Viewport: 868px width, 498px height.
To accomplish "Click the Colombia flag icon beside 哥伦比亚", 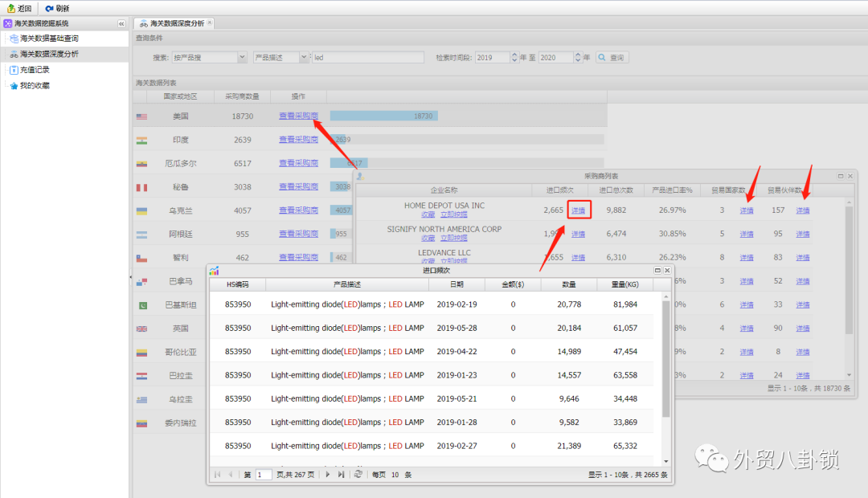I will 141,353.
